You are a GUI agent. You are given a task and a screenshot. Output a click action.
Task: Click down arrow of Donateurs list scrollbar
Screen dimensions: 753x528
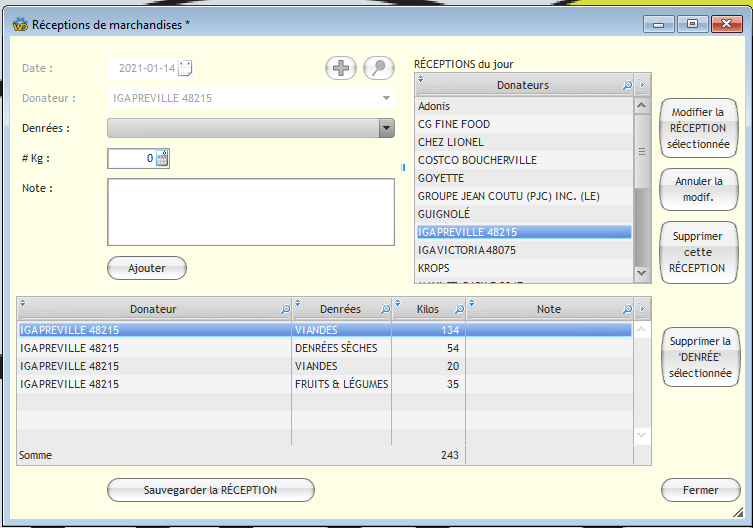[642, 272]
